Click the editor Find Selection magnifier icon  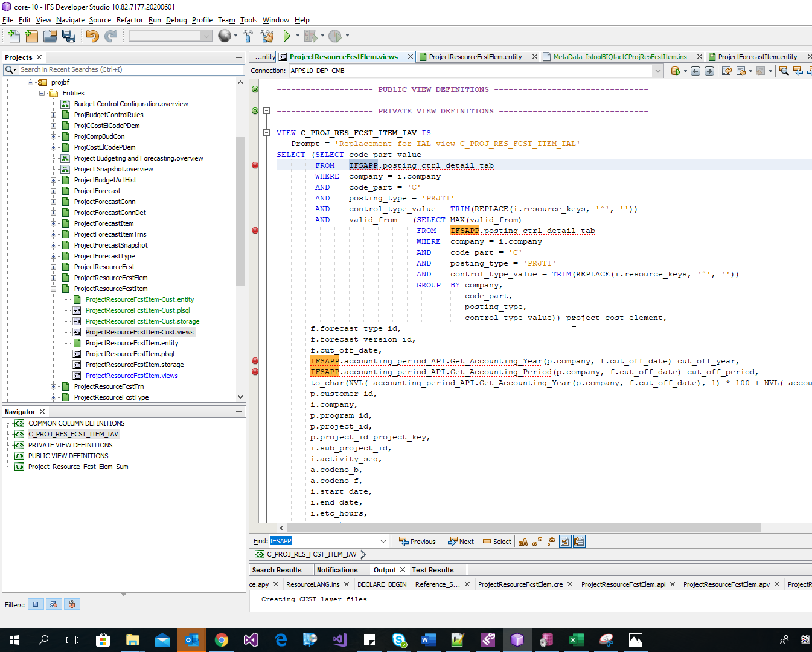tap(784, 71)
